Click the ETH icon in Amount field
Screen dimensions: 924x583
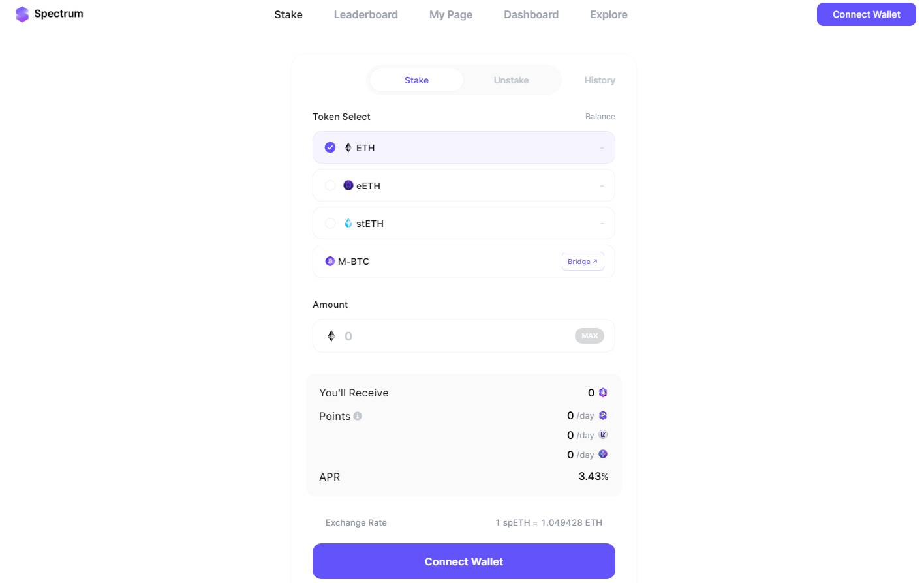tap(331, 336)
